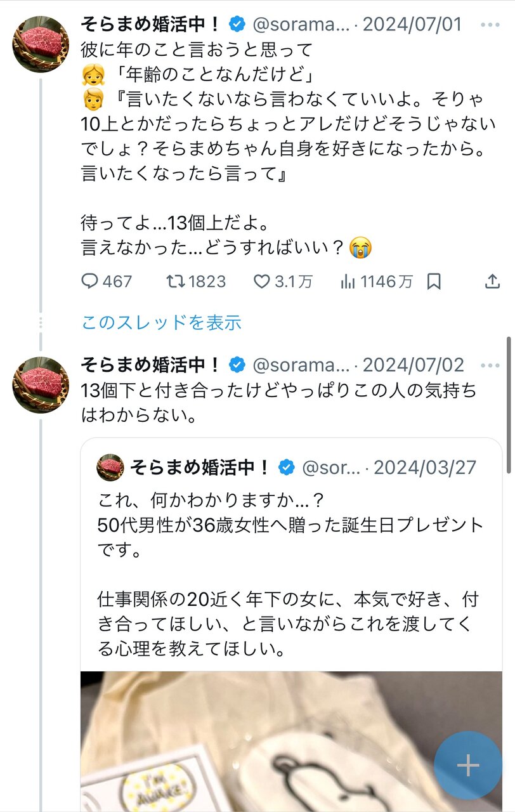Click このスレッドを表示 link

161,322
